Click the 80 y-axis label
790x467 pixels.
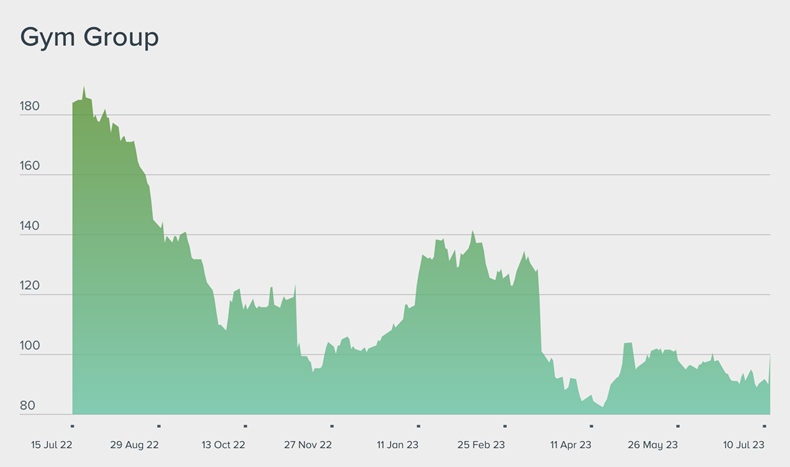(30, 406)
